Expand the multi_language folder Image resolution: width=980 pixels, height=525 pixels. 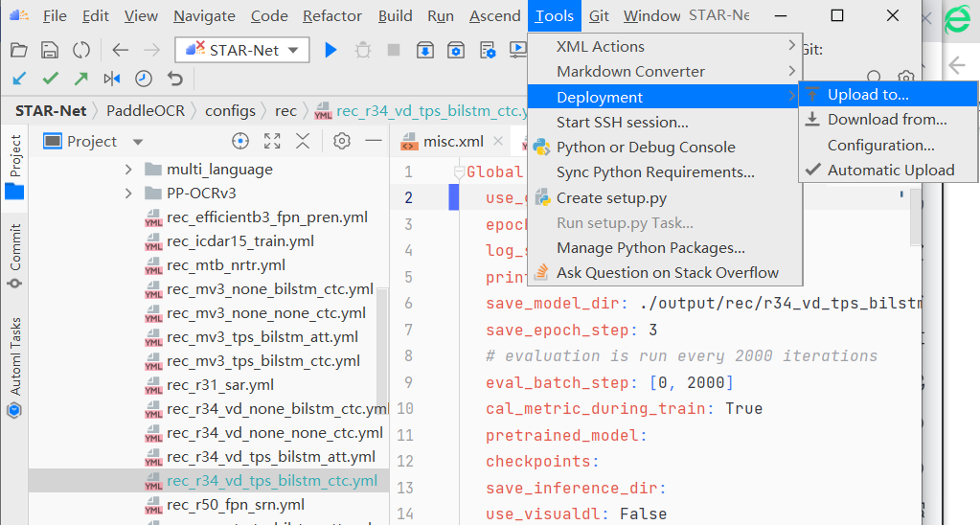click(x=129, y=170)
